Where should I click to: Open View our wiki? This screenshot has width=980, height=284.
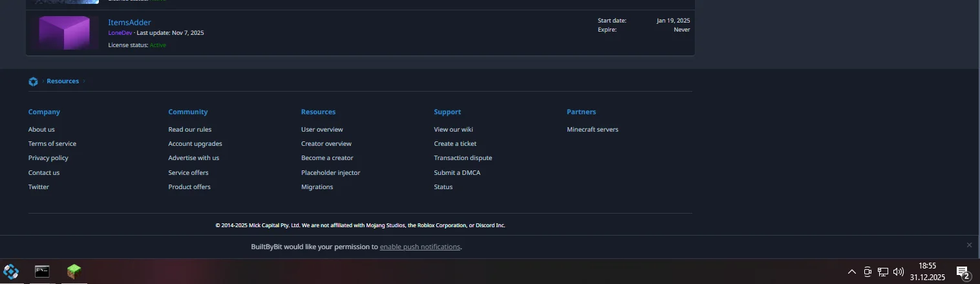(453, 130)
